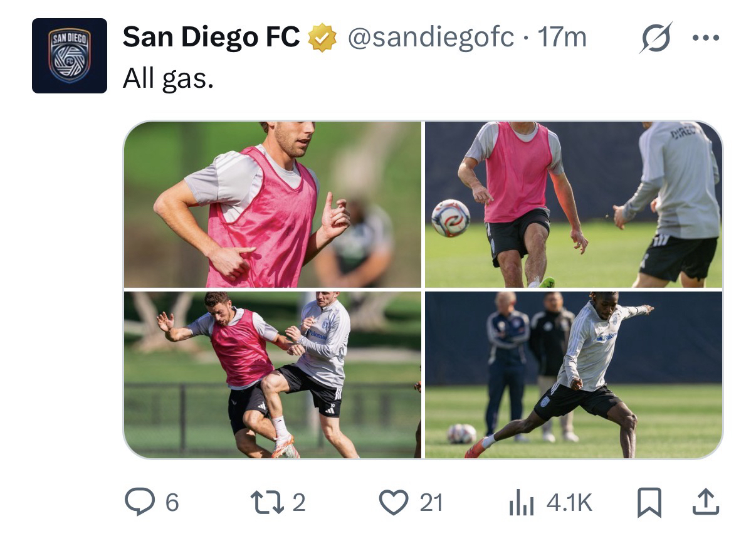Viewport: 756px width, 536px height.
Task: Click the 21 likes count
Action: point(431,502)
